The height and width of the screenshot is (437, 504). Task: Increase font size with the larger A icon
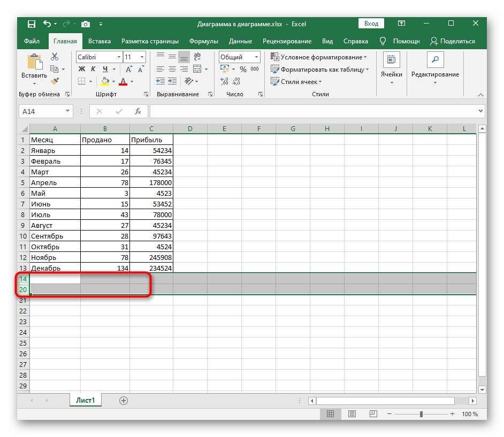pyautogui.click(x=128, y=69)
